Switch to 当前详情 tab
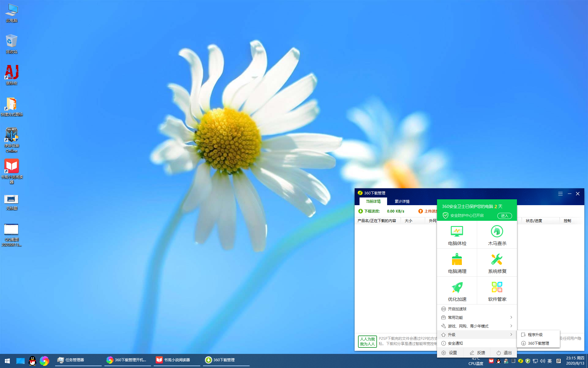588x368 pixels. [373, 201]
